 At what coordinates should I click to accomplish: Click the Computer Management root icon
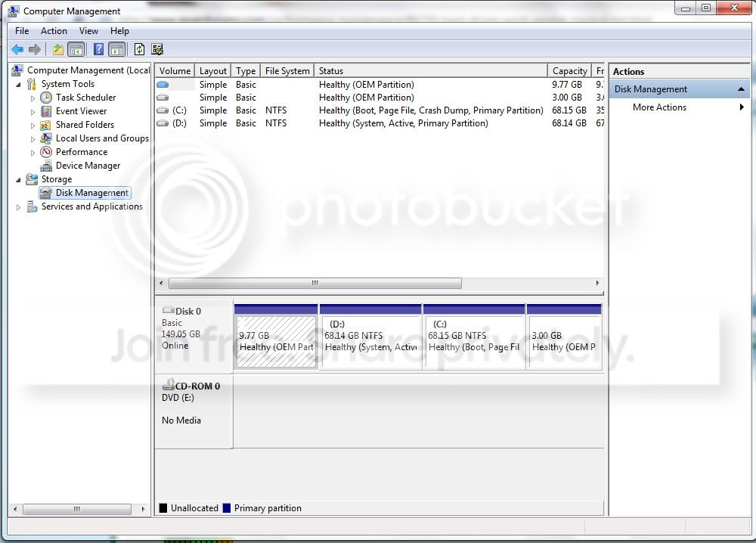point(17,70)
